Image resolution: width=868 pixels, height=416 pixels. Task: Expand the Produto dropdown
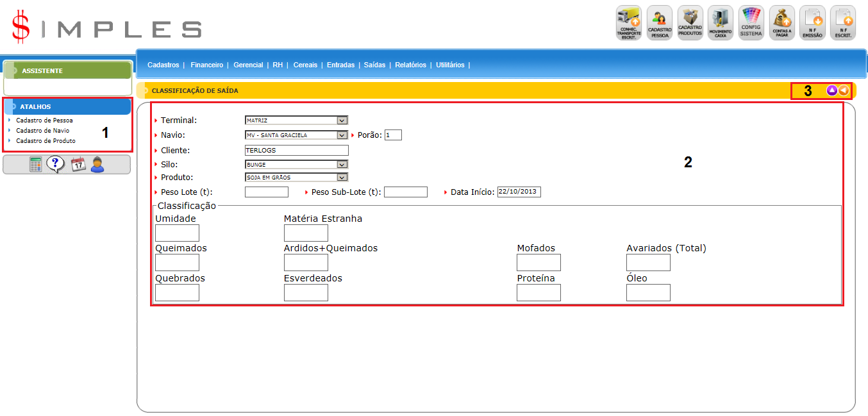tap(342, 178)
